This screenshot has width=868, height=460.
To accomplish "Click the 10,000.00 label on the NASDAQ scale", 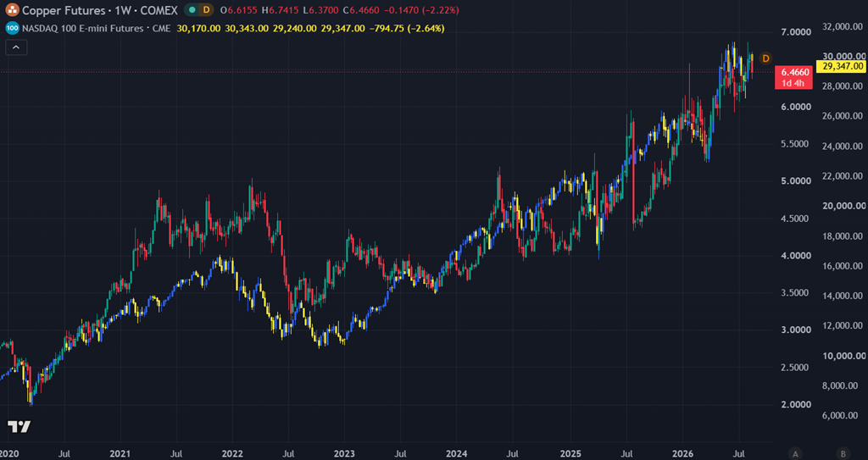I will pos(843,356).
